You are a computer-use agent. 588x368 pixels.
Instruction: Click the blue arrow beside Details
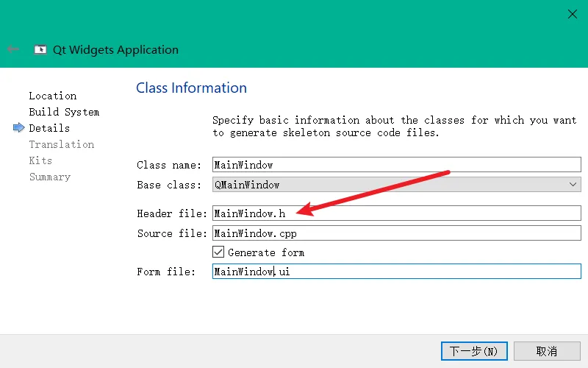(18, 127)
